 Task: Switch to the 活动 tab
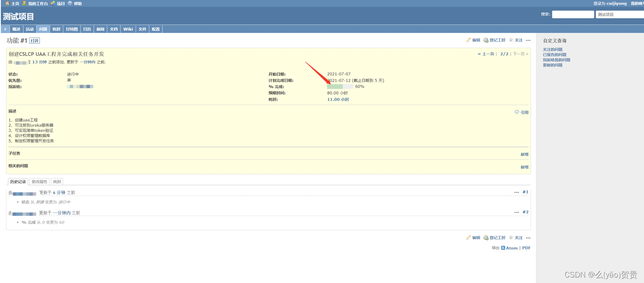[x=29, y=29]
